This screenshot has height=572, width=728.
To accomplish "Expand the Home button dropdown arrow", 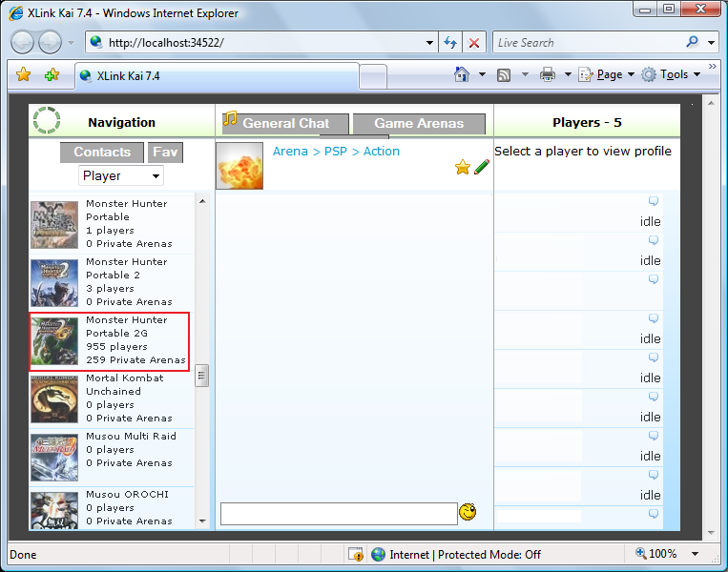I will 482,74.
